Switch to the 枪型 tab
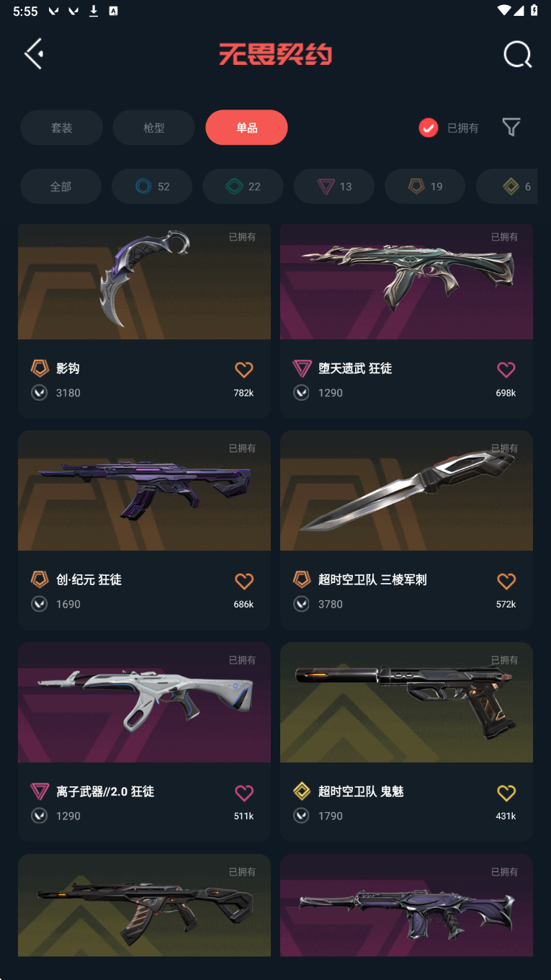The height and width of the screenshot is (980, 551). 153,128
